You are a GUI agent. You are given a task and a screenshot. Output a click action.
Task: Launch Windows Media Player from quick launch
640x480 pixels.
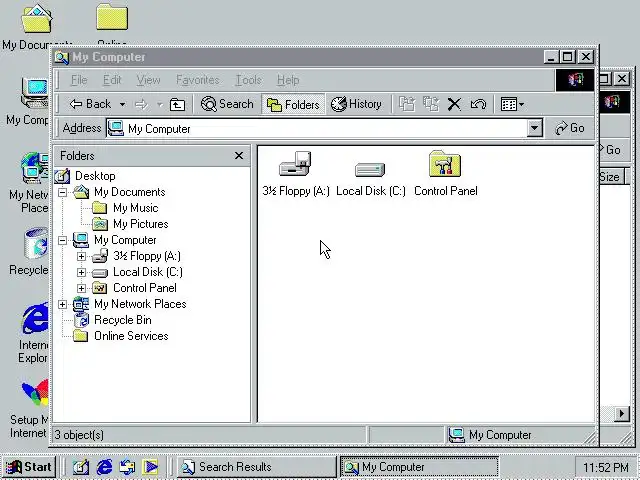pyautogui.click(x=150, y=467)
